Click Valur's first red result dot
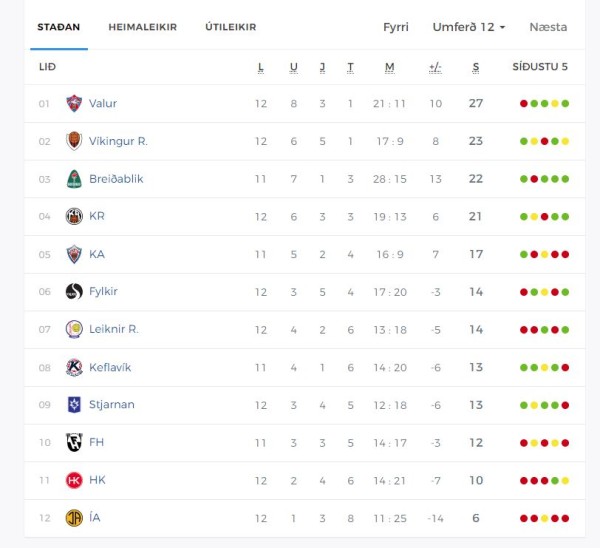The image size is (600, 548). pyautogui.click(x=524, y=103)
